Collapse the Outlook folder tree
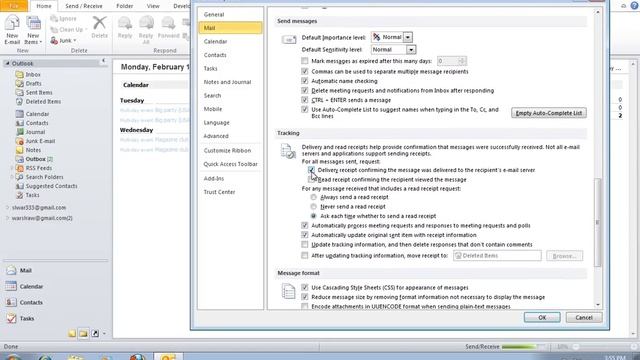This screenshot has height=360, width=640. click(x=7, y=63)
